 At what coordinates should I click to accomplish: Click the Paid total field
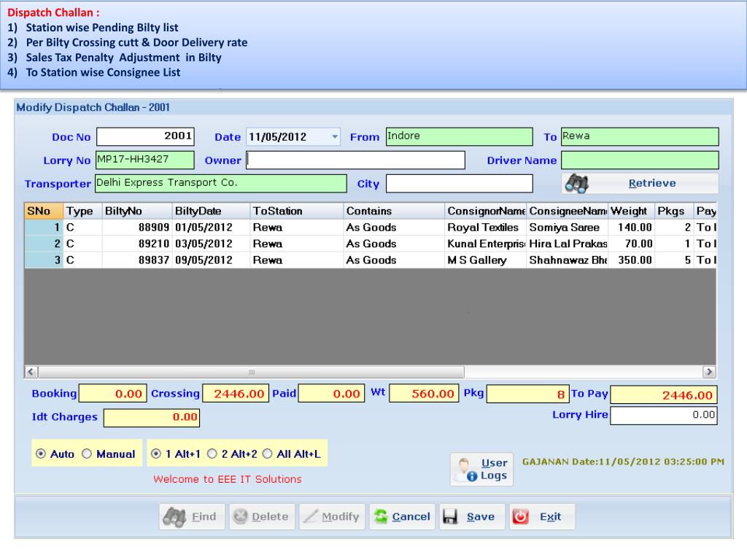click(332, 393)
